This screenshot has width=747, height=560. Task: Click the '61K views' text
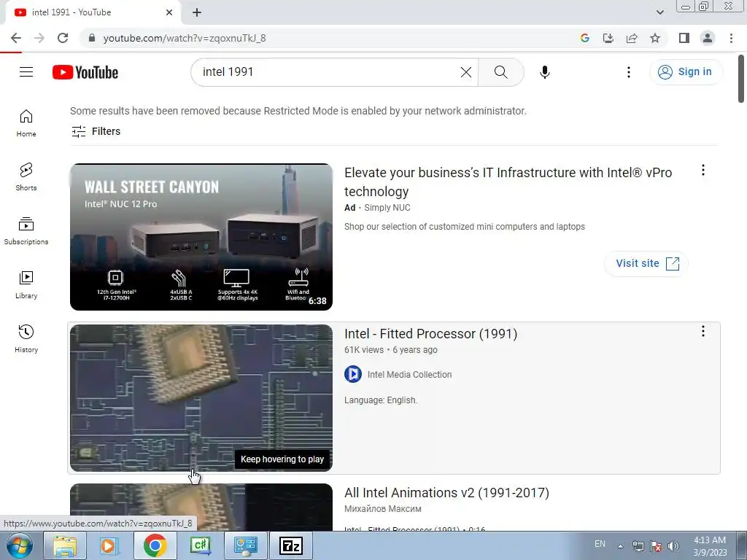(x=364, y=350)
